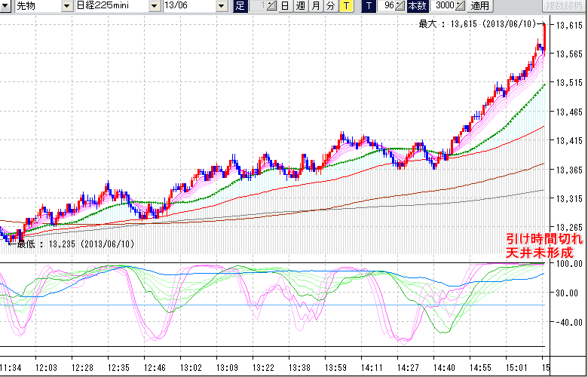Image resolution: width=588 pixels, height=377 pixels.
Task: Select the 日 (daily) timeframe button
Action: coord(284,6)
